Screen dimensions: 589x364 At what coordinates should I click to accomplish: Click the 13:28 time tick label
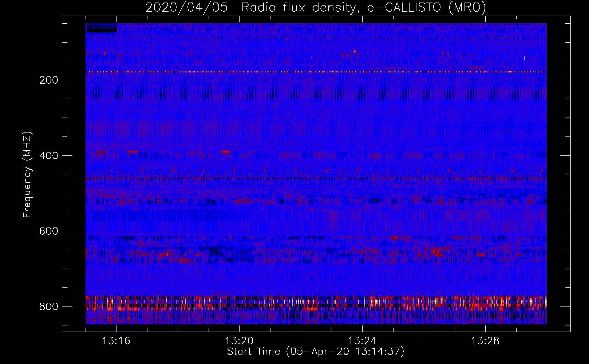tap(485, 341)
